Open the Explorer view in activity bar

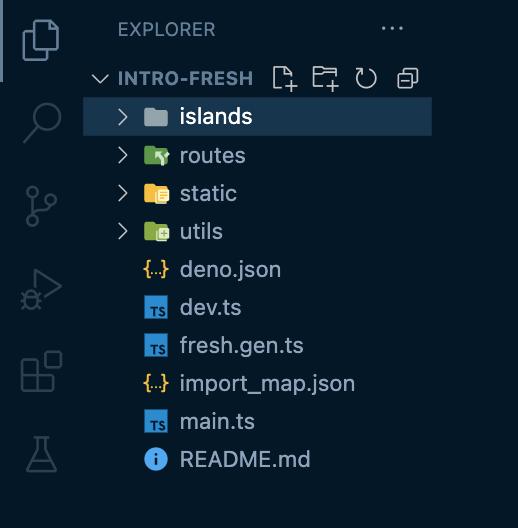(x=41, y=40)
